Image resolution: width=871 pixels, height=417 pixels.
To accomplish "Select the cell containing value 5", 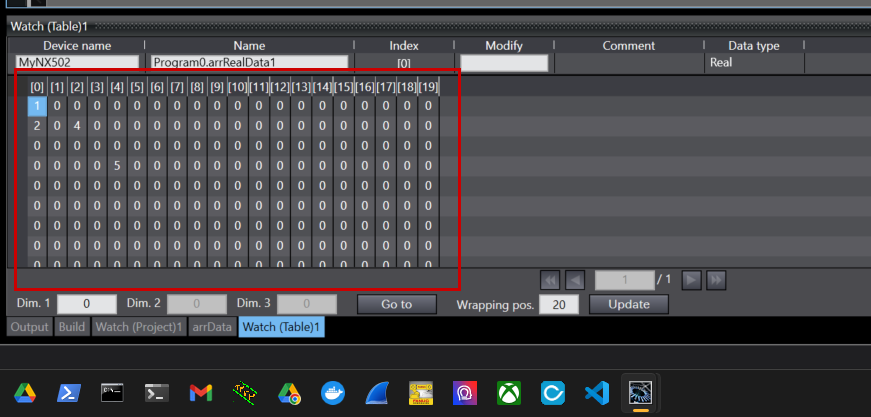I will 117,165.
